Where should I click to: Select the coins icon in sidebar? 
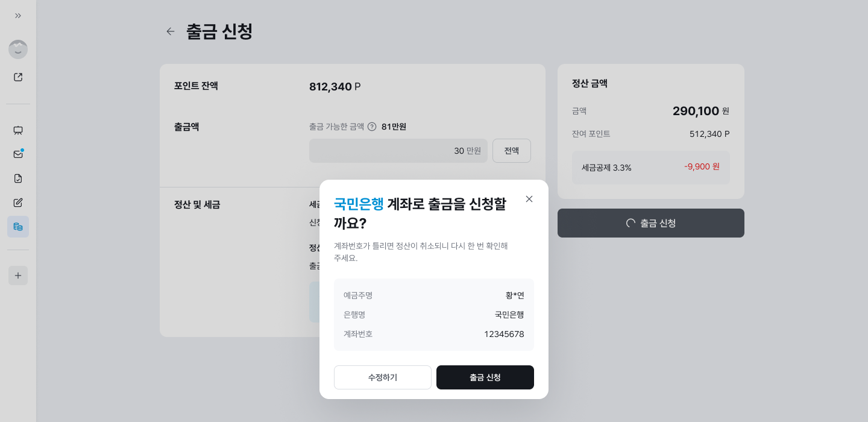18,227
